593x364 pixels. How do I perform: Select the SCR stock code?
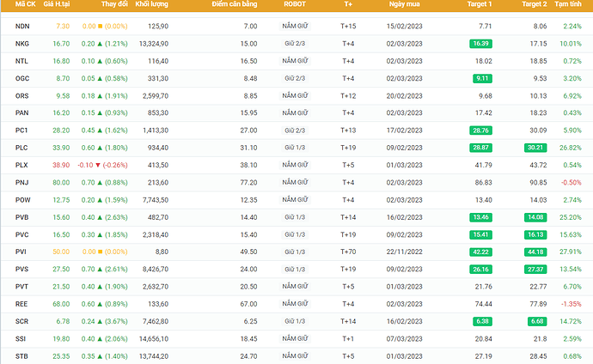pyautogui.click(x=22, y=321)
